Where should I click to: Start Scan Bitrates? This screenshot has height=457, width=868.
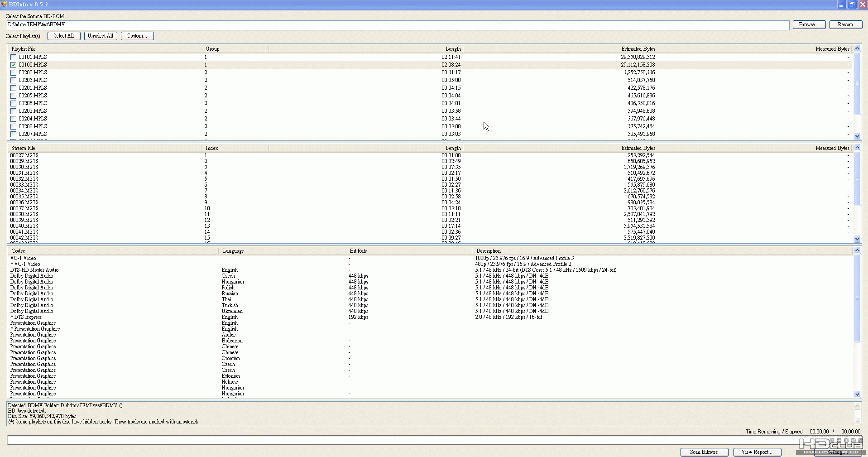(x=704, y=452)
